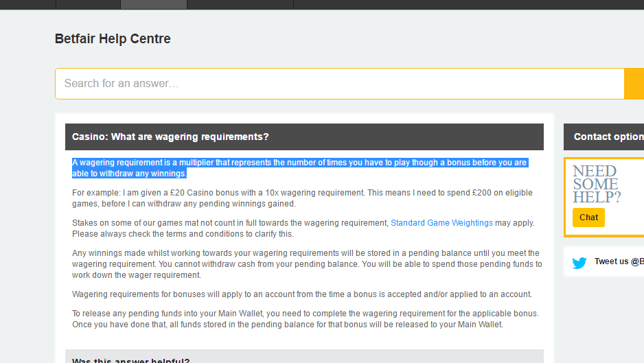
Task: Click the 'Please always check the terms' sentence
Action: (x=183, y=234)
